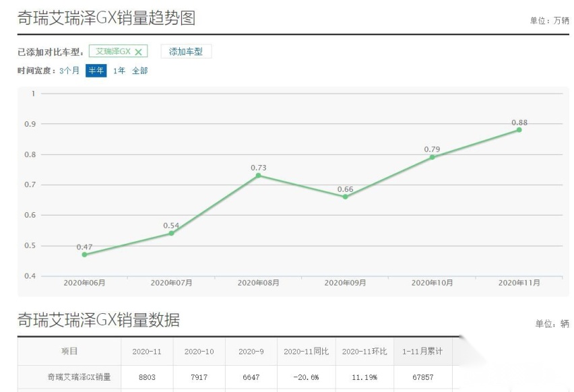The width and height of the screenshot is (574, 392).
Task: Remove the 艾瑞泽GX comparison tag via X icon
Action: tap(138, 52)
